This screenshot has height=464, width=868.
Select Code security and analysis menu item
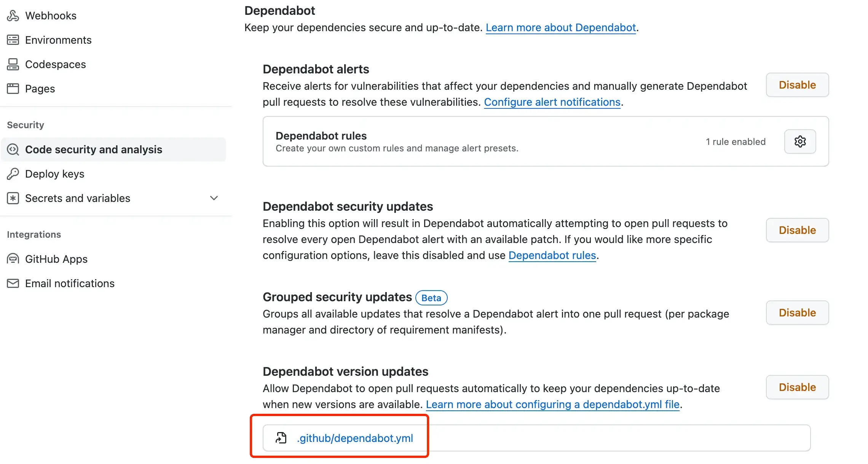(114, 149)
